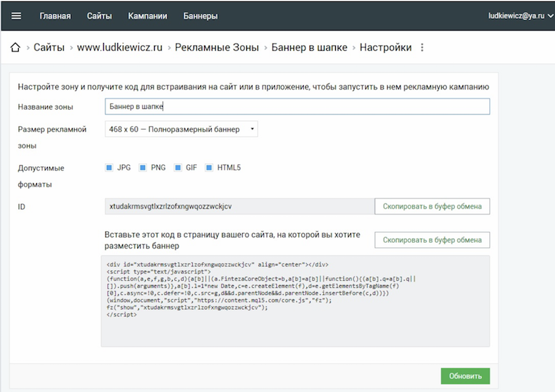Screen dimensions: 555x392
Task: Open the hamburger menu icon
Action: click(16, 16)
